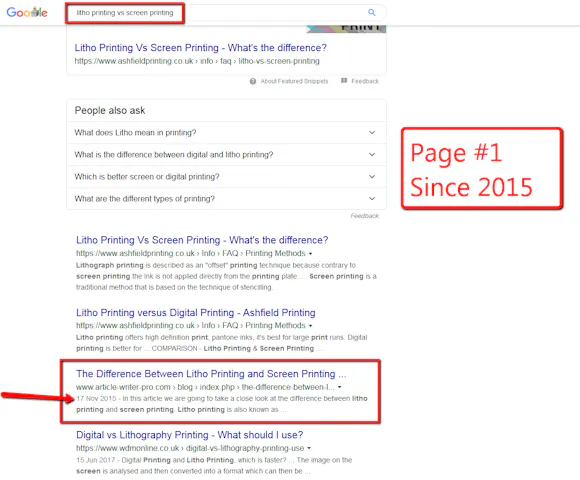Click the "15 Jun 2017" date snippet text
Screen dimensions: 580x480
(x=96, y=460)
